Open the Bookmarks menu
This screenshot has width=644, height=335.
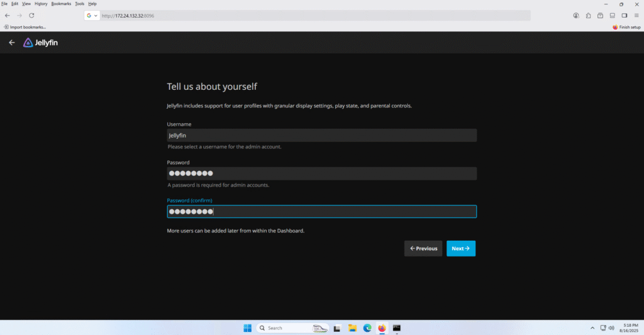coord(61,4)
